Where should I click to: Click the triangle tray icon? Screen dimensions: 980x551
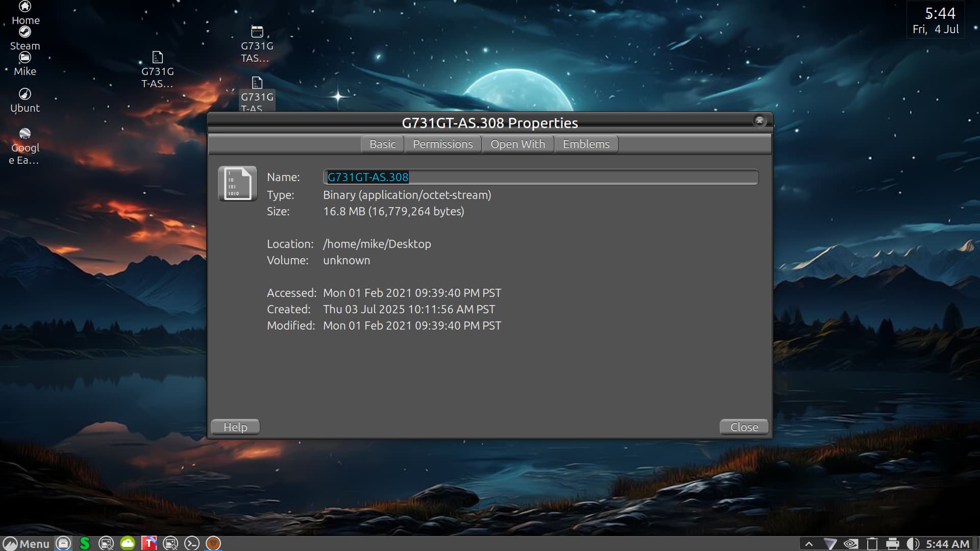pos(830,544)
